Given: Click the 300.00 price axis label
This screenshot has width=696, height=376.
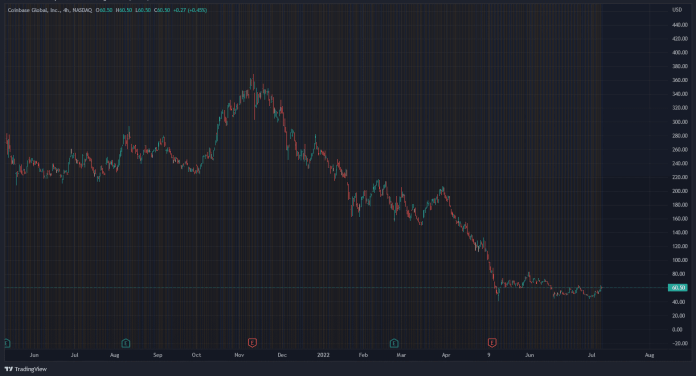Looking at the screenshot, I should point(680,122).
